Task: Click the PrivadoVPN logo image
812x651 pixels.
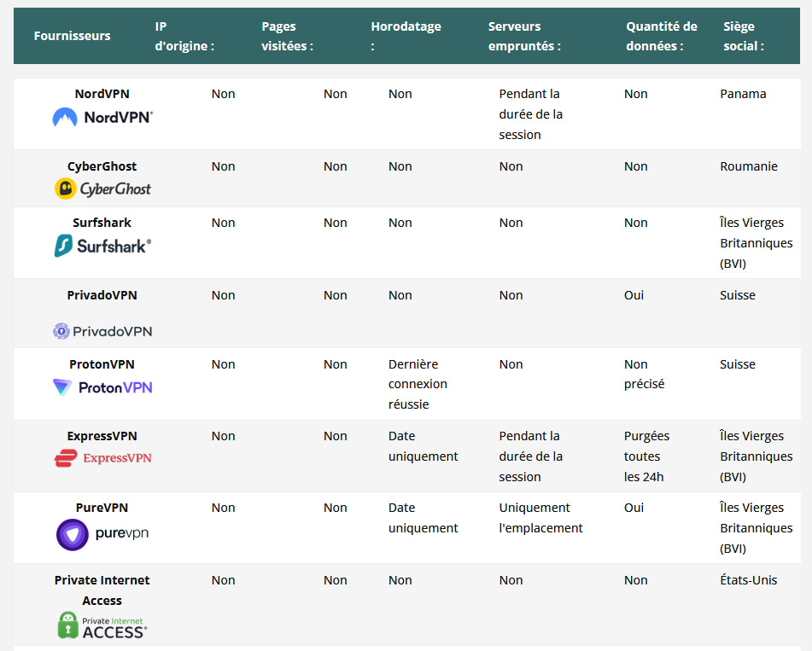Action: click(102, 331)
